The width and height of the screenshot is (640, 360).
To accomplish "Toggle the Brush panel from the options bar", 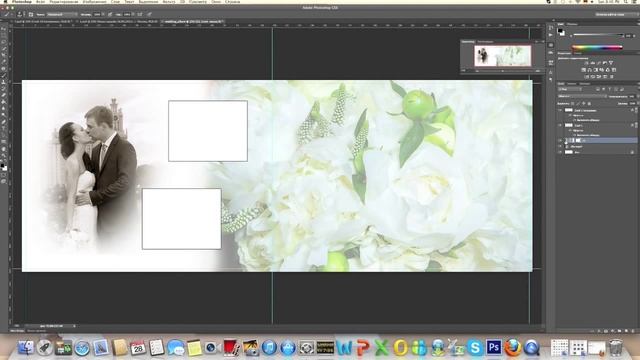I will (x=31, y=14).
